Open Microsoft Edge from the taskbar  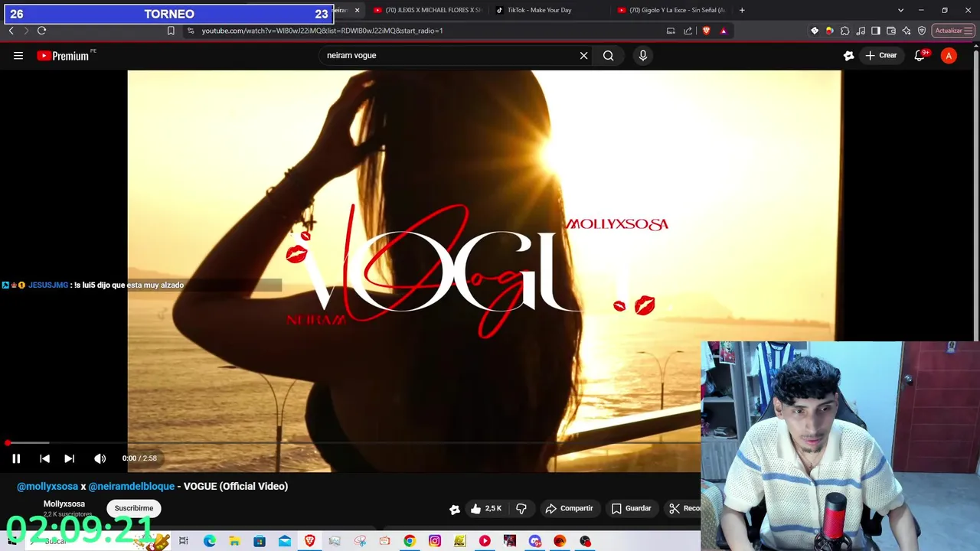[x=209, y=541]
